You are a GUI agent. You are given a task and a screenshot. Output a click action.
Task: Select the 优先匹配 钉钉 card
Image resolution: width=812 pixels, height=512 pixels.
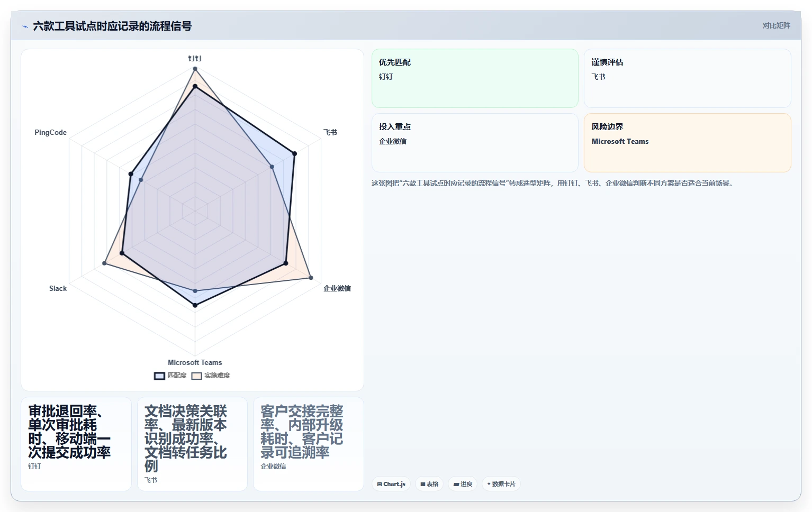pyautogui.click(x=475, y=78)
